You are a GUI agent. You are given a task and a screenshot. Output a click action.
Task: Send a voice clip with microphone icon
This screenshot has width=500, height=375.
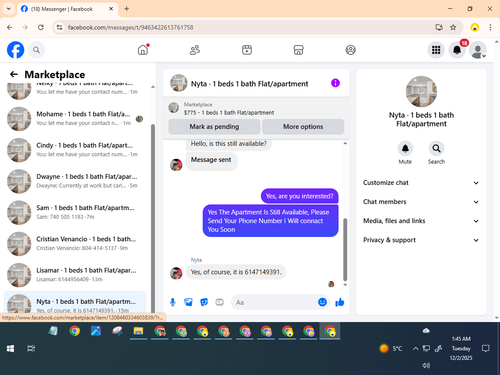pos(173,302)
